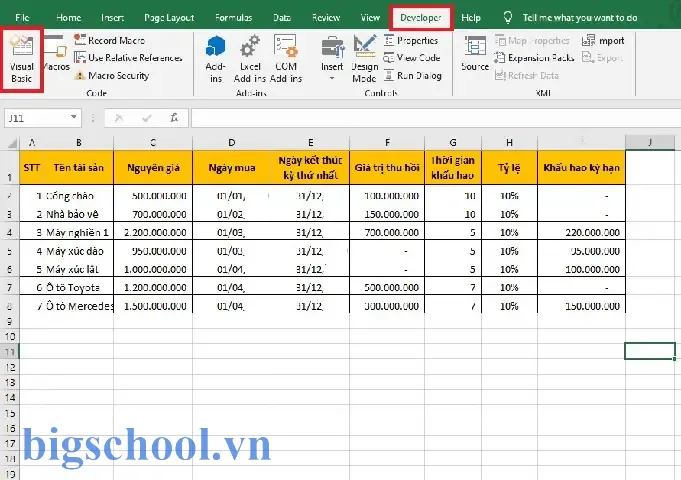Click Refresh Data in XML group
Image resolution: width=681 pixels, height=480 pixels.
(527, 76)
